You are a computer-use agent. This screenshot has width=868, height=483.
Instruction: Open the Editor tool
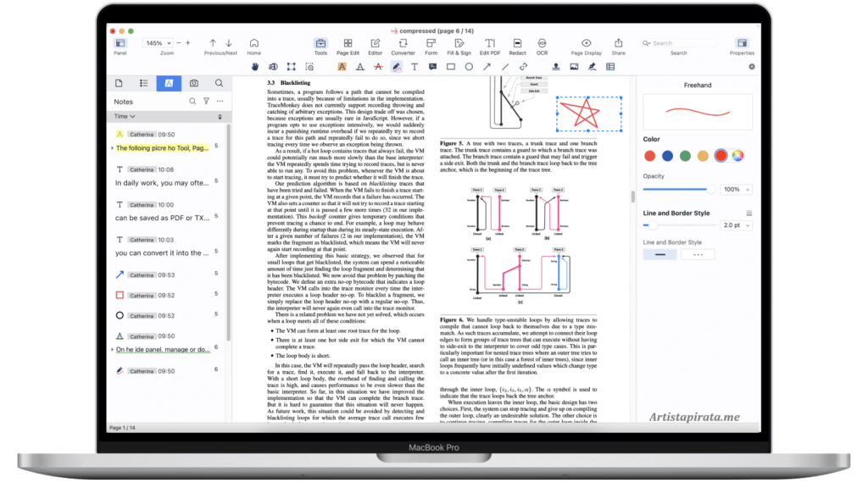[376, 47]
